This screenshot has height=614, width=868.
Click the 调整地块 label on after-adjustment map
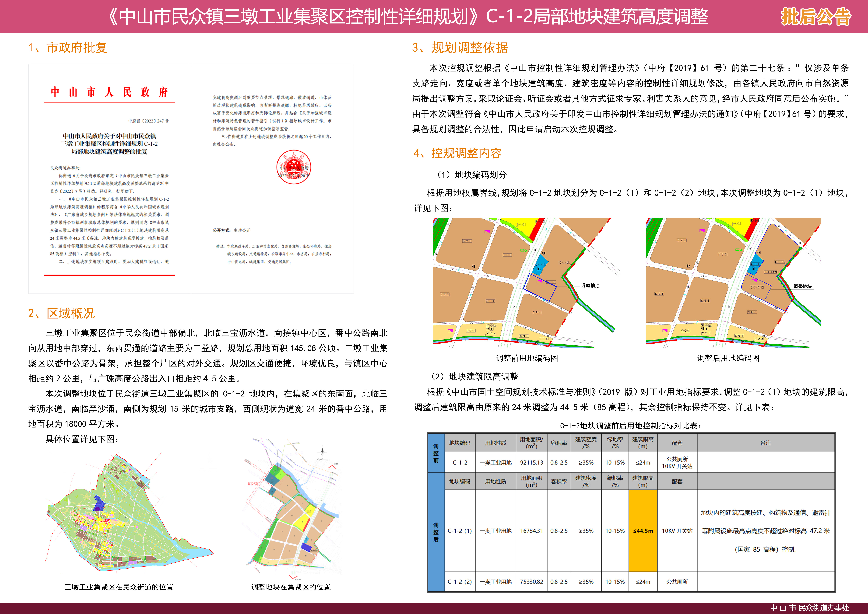click(x=802, y=287)
